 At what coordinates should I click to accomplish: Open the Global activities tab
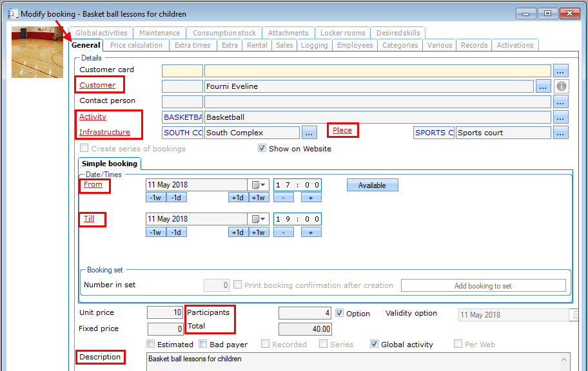pos(101,33)
